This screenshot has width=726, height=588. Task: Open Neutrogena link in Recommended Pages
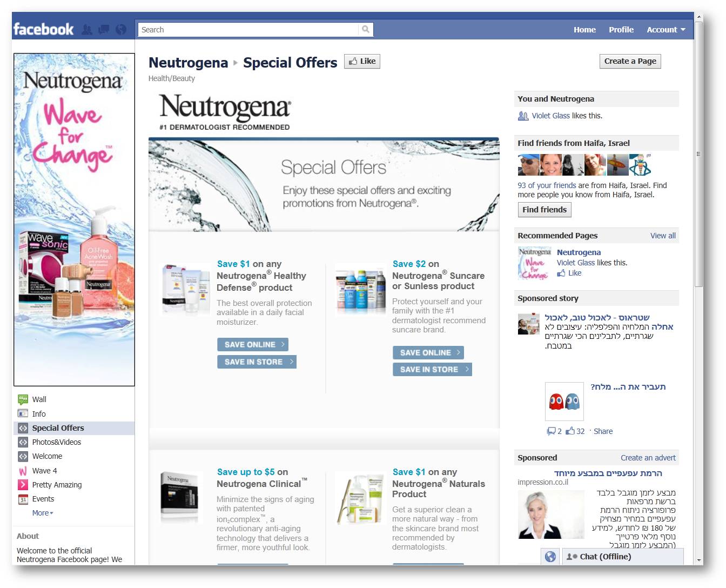pos(579,252)
